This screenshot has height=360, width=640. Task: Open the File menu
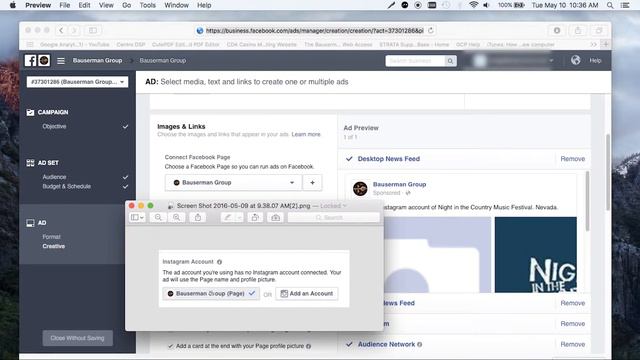click(64, 5)
